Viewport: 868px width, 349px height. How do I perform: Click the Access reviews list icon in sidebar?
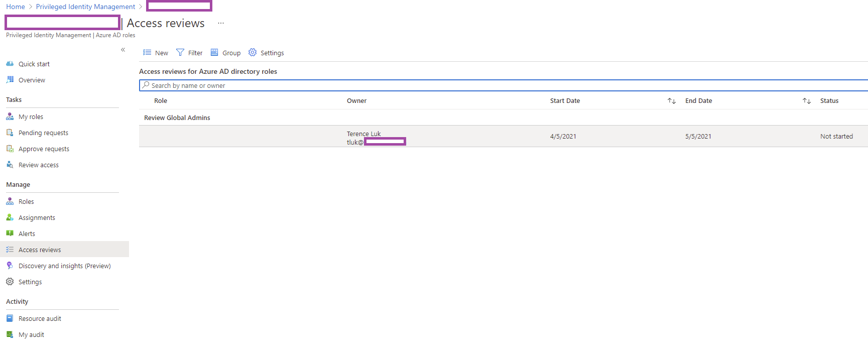(x=10, y=250)
